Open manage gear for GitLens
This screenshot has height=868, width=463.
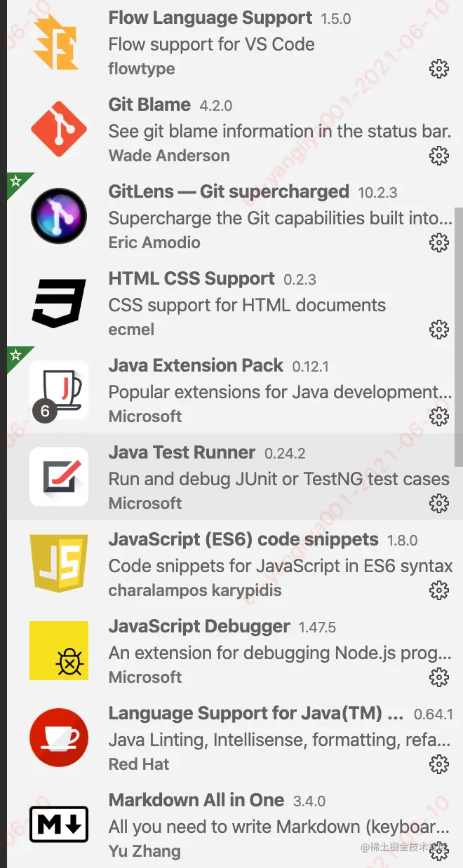(438, 243)
